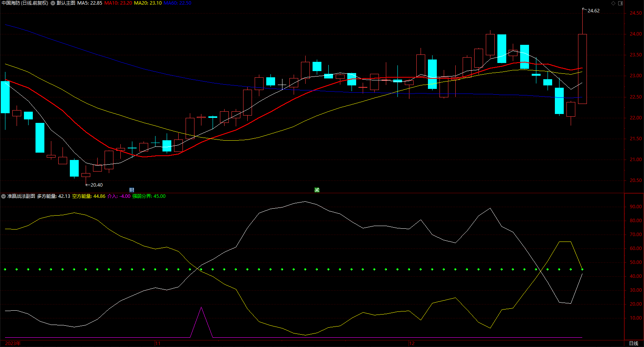Click the MA5: 22.85 label
The height and width of the screenshot is (347, 644).
pos(90,3)
